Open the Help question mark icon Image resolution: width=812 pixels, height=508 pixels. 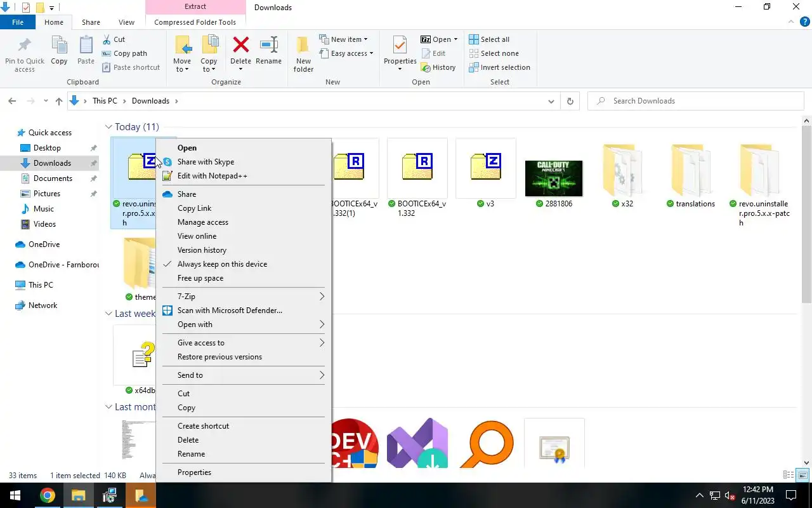click(x=805, y=22)
